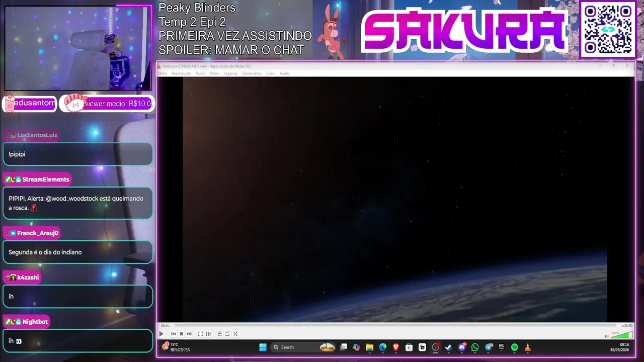The width and height of the screenshot is (644, 362).
Task: Switch to VLC via taskbar cone icon
Action: 527,347
